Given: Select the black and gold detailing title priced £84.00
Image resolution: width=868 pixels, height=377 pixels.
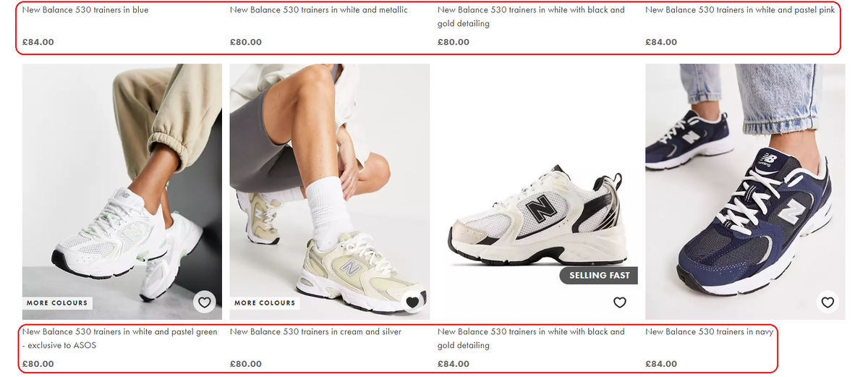Looking at the screenshot, I should 531,339.
